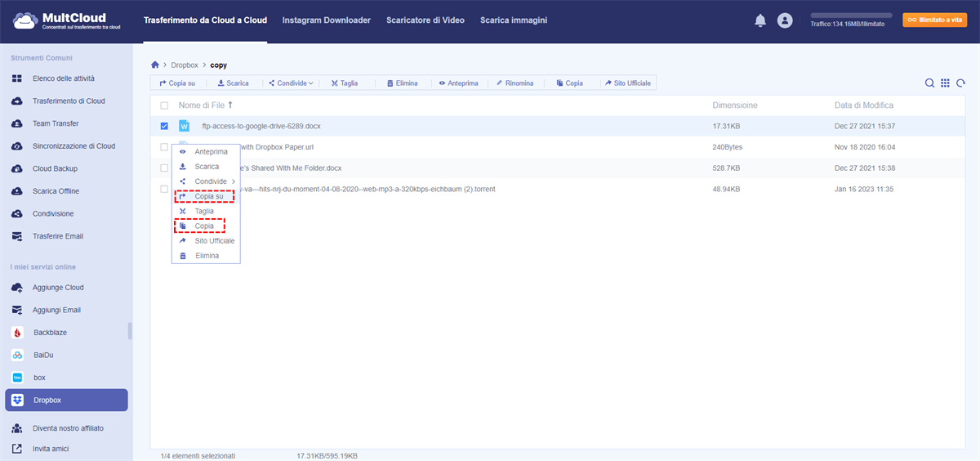Click the Dimensione column header
This screenshot has width=980, height=461.
pos(735,105)
